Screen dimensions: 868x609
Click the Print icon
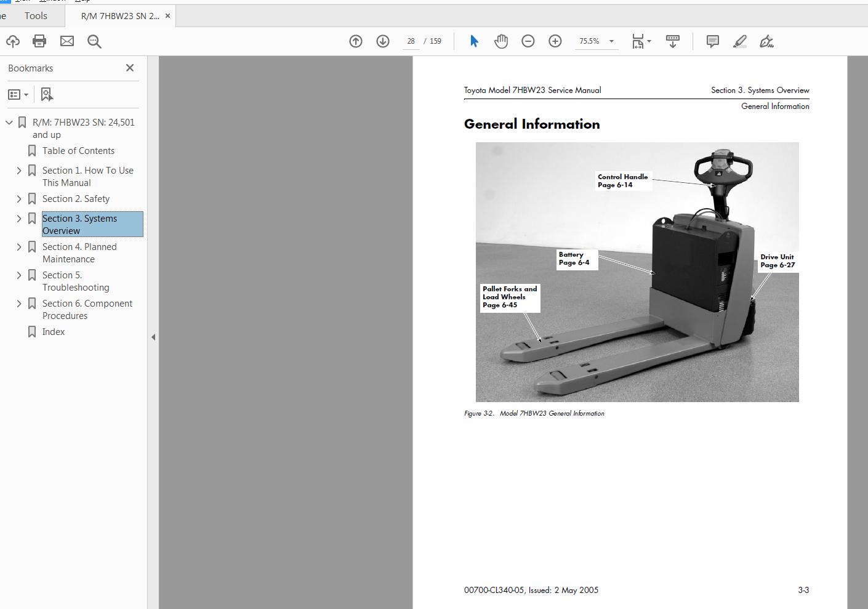point(39,41)
